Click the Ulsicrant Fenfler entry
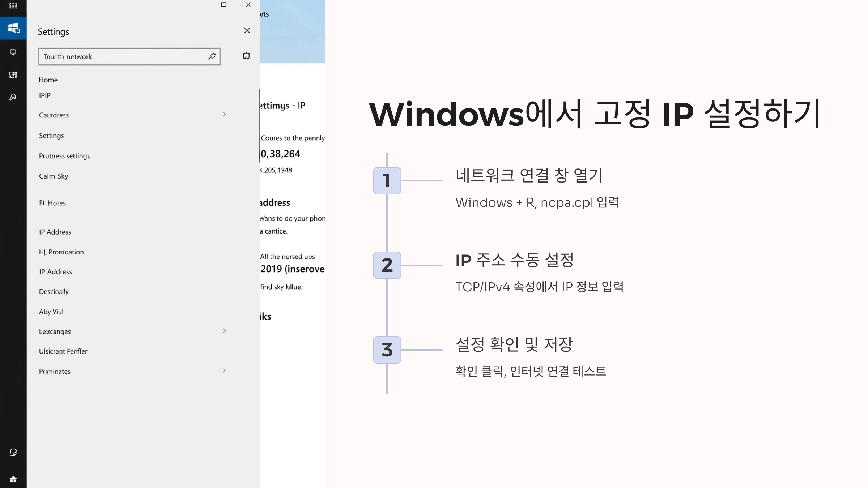The image size is (868, 488). [63, 351]
